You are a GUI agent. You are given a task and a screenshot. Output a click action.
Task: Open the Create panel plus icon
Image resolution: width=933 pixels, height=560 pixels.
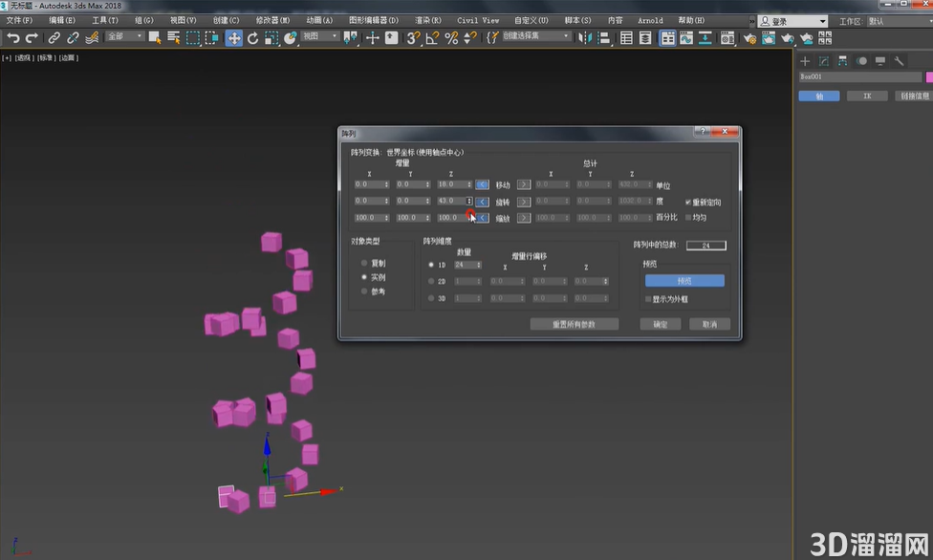point(805,60)
